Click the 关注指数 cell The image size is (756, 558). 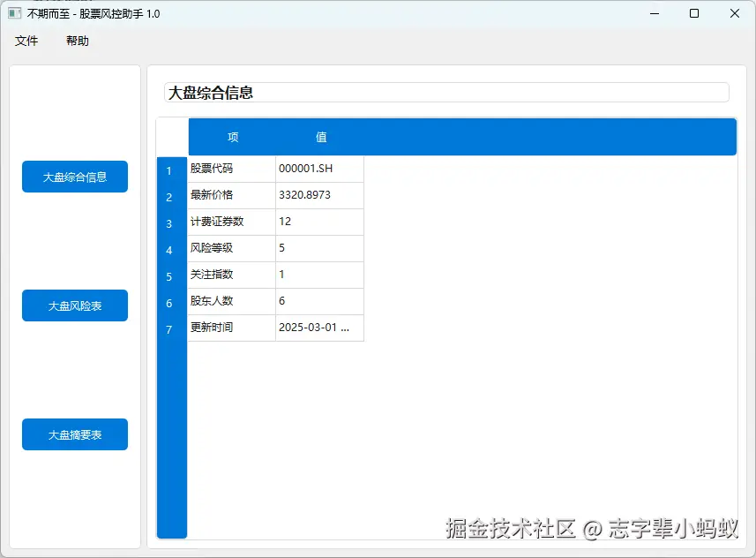coord(231,275)
